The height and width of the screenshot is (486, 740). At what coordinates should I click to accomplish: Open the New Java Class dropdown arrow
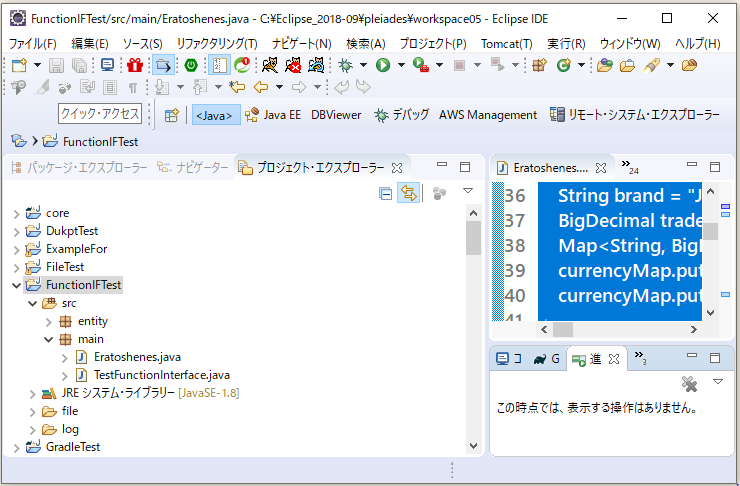pyautogui.click(x=581, y=65)
